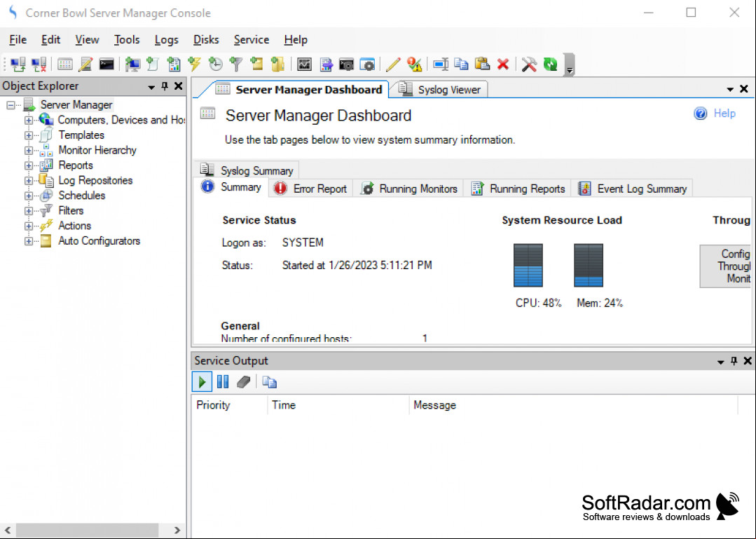Image resolution: width=756 pixels, height=539 pixels.
Task: Open the Service Output panel dropdown arrow
Action: coord(720,362)
